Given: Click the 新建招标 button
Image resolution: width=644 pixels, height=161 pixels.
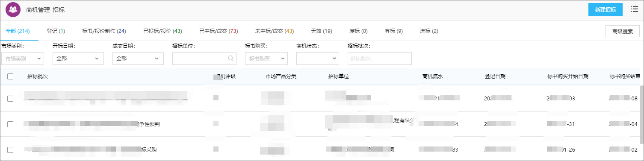Looking at the screenshot, I should [605, 9].
